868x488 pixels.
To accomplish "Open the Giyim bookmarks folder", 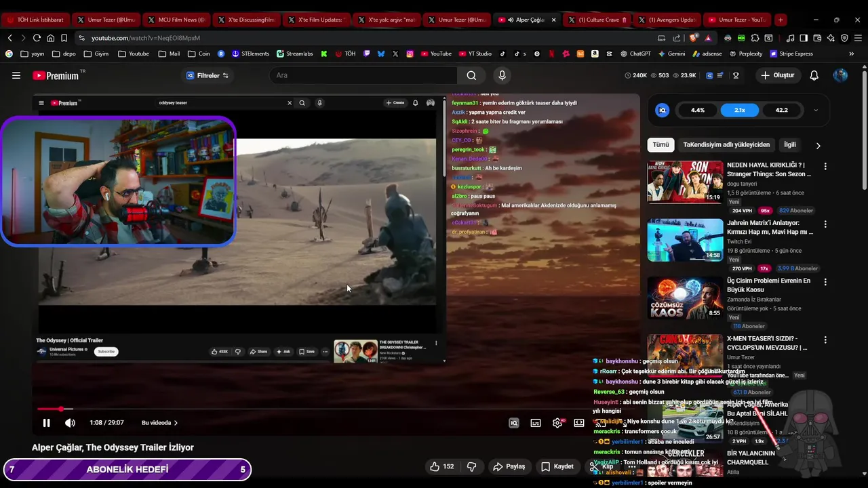I will pyautogui.click(x=96, y=54).
